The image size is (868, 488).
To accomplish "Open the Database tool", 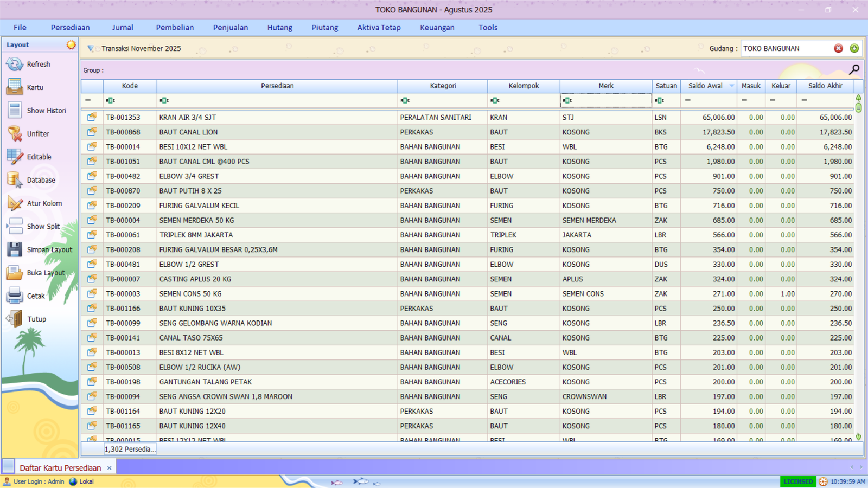I will click(15, 180).
